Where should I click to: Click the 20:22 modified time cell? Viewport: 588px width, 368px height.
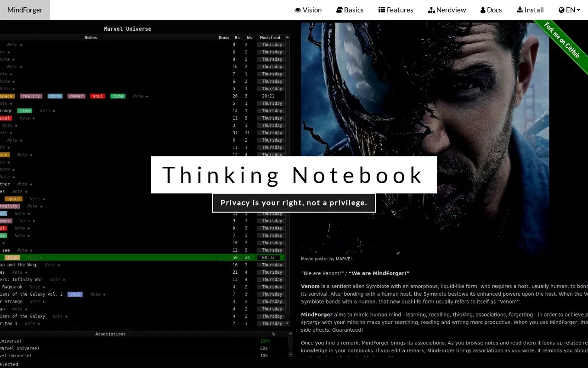click(268, 96)
